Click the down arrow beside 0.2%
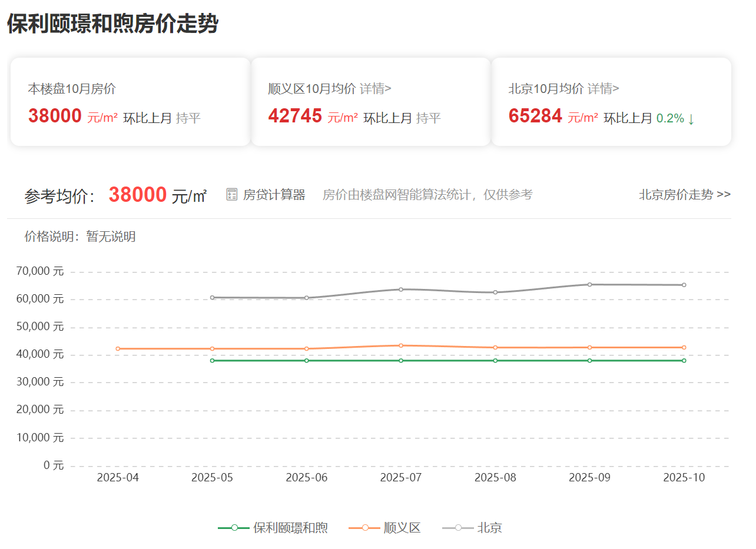The height and width of the screenshot is (549, 756). (690, 118)
